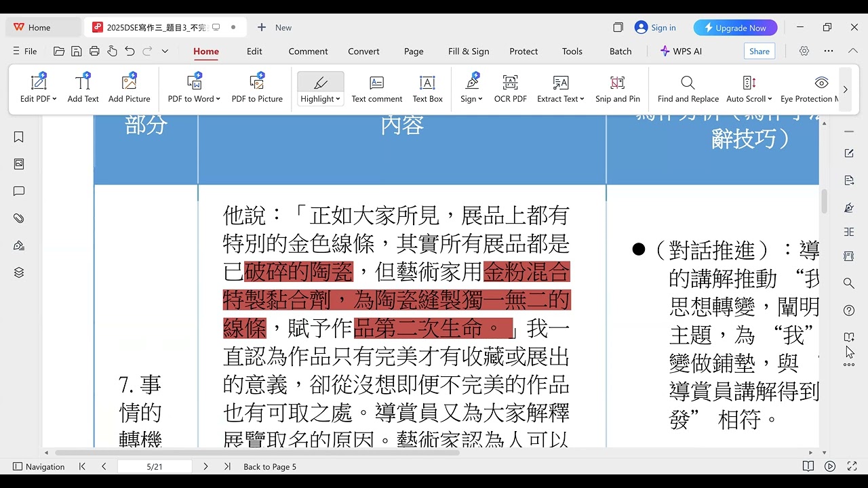Start Snip and Pin
The width and height of the screenshot is (868, 488).
[617, 89]
